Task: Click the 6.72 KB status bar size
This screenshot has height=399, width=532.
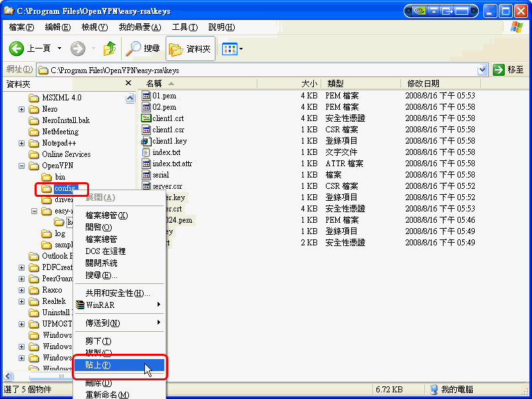Action: tap(389, 389)
